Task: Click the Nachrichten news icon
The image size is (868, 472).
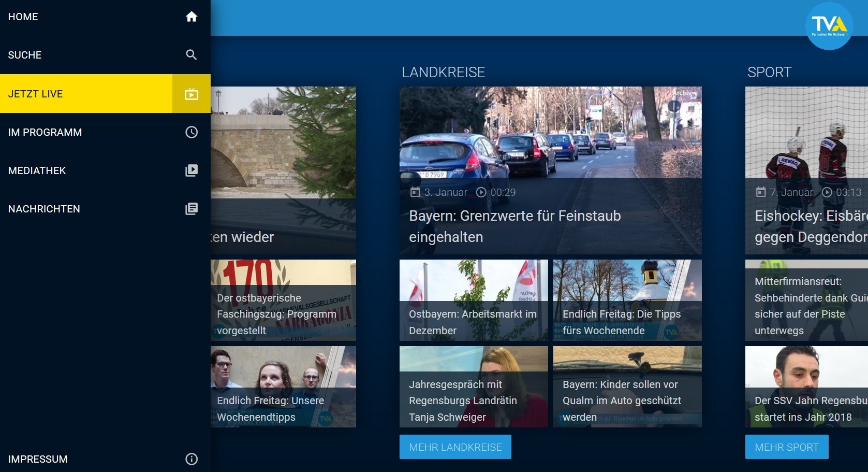Action: 192,209
